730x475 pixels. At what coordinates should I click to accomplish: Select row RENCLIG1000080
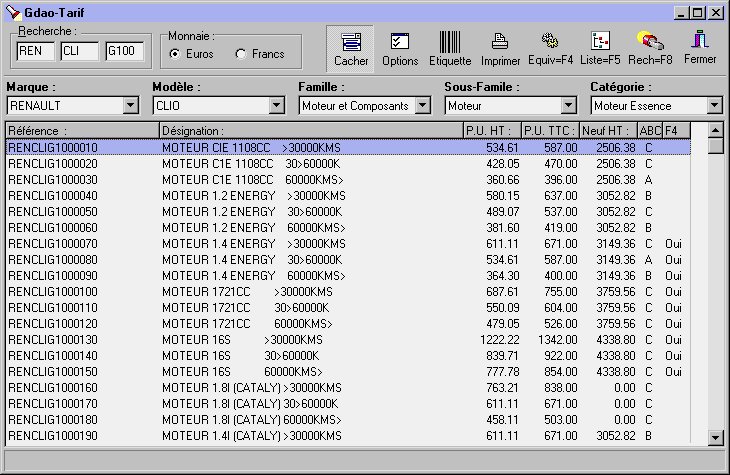tap(348, 259)
